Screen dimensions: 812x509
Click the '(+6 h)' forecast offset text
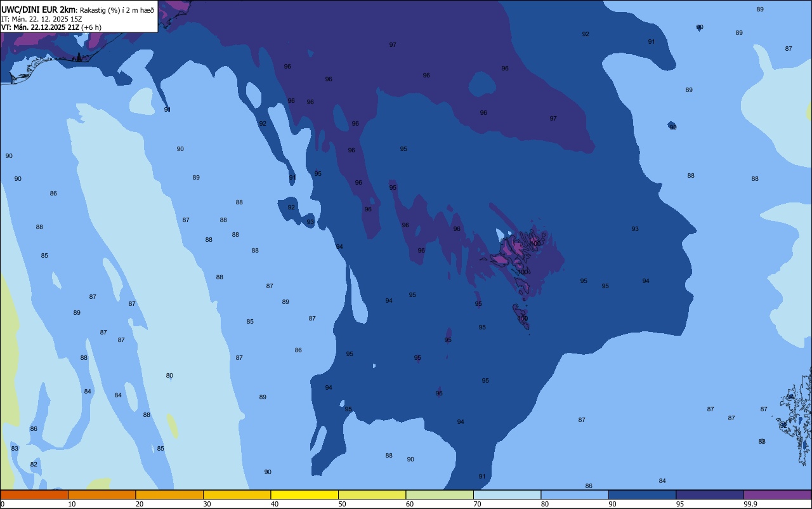point(91,27)
